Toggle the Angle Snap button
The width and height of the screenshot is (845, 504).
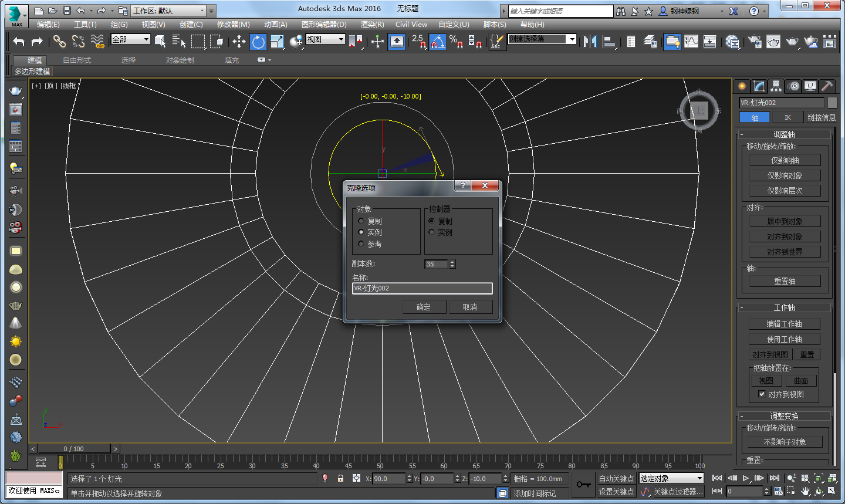437,41
